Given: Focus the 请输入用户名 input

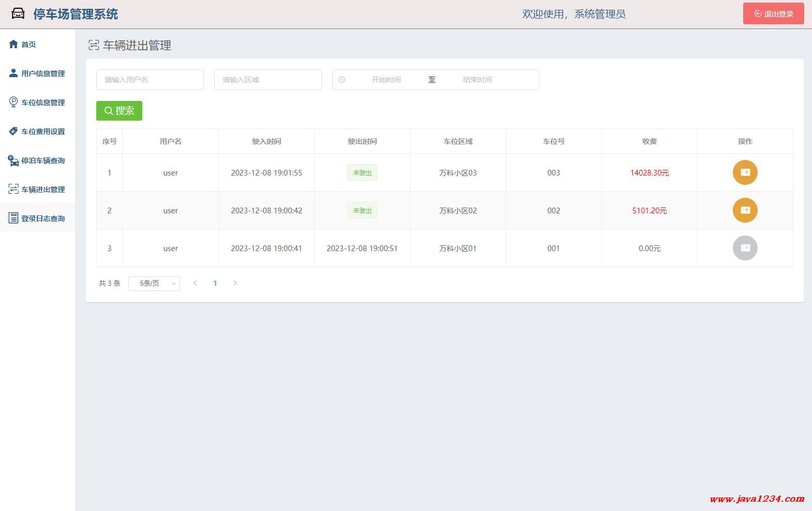Looking at the screenshot, I should tap(150, 80).
